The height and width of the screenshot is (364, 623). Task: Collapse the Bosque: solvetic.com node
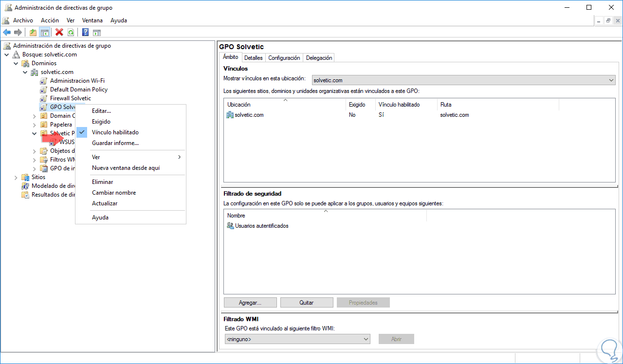point(7,55)
